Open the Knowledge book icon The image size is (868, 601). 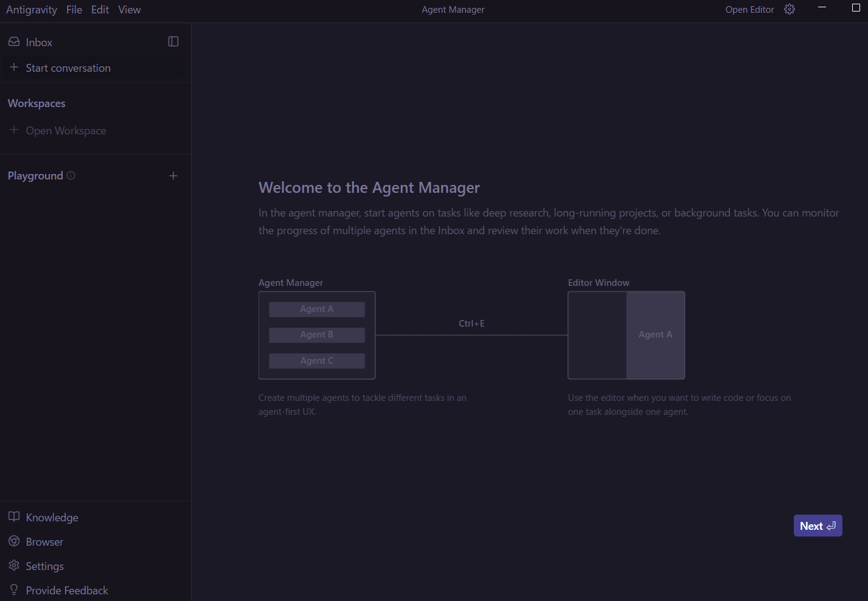point(14,517)
